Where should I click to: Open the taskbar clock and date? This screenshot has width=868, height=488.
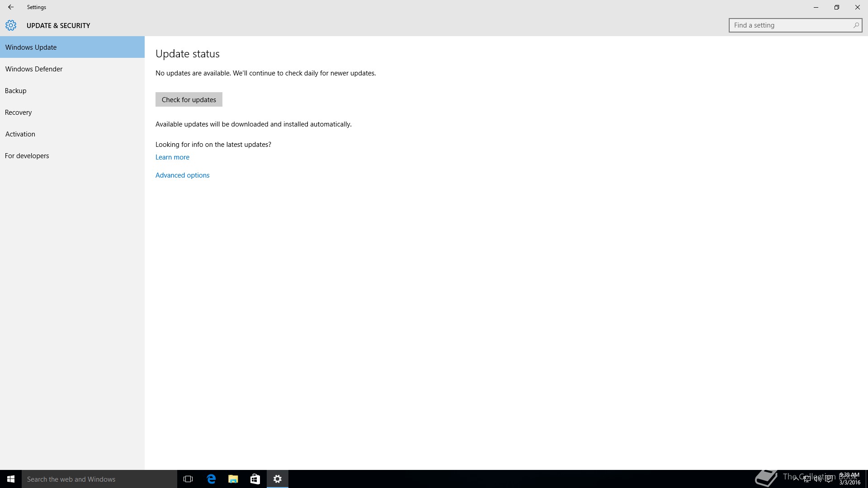point(849,479)
